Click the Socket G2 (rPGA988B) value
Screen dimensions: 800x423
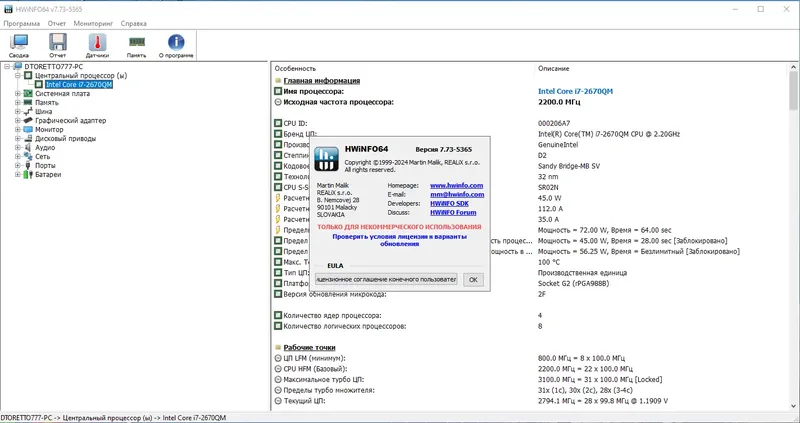click(x=573, y=283)
